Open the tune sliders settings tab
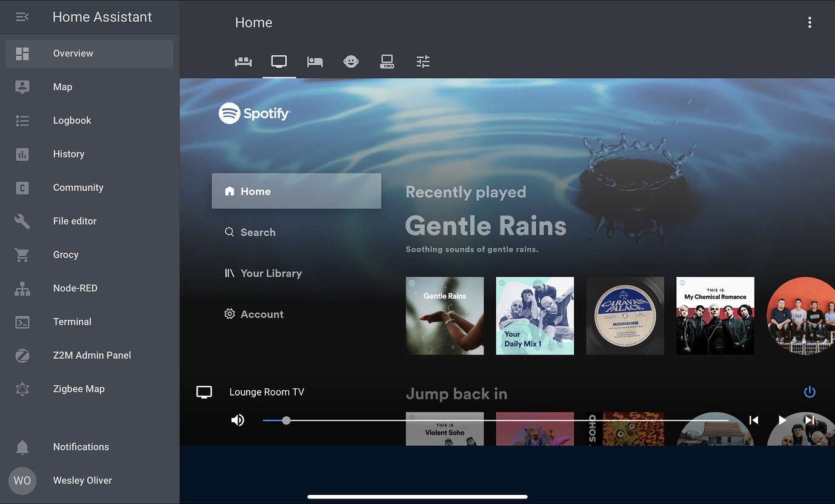The width and height of the screenshot is (835, 504). pos(423,61)
